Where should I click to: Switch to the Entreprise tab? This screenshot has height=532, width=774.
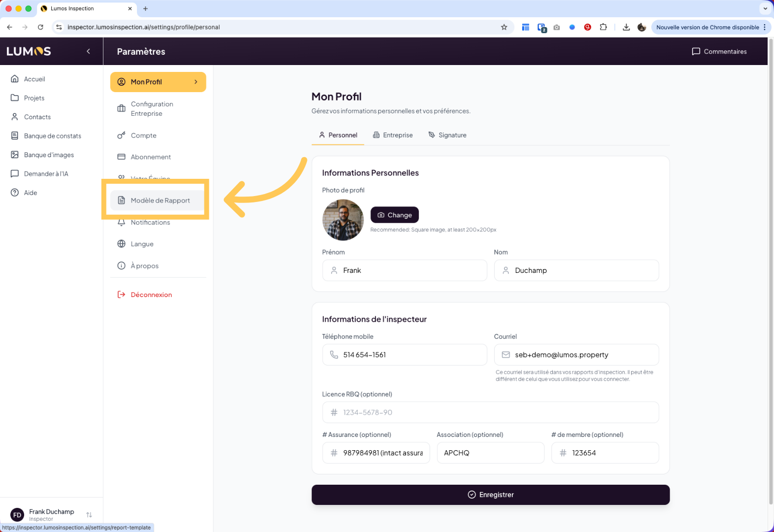pyautogui.click(x=393, y=135)
